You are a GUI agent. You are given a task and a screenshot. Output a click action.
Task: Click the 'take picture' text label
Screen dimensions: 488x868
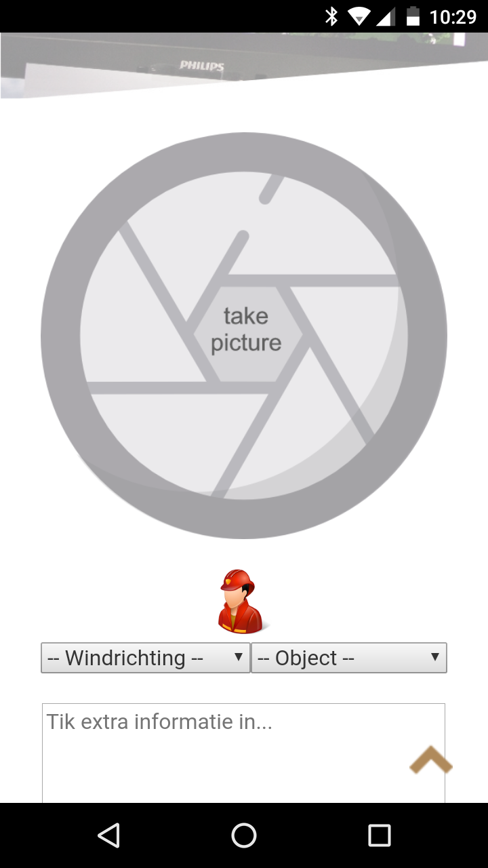pyautogui.click(x=246, y=329)
